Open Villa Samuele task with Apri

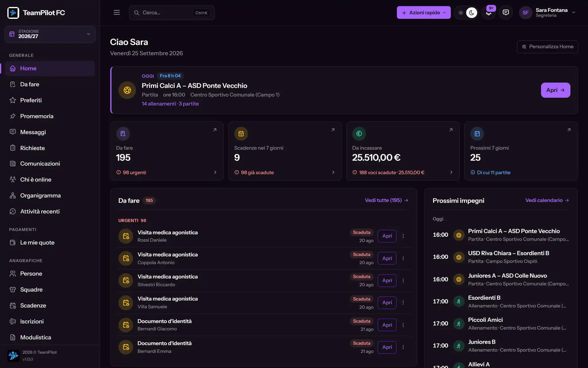387,303
